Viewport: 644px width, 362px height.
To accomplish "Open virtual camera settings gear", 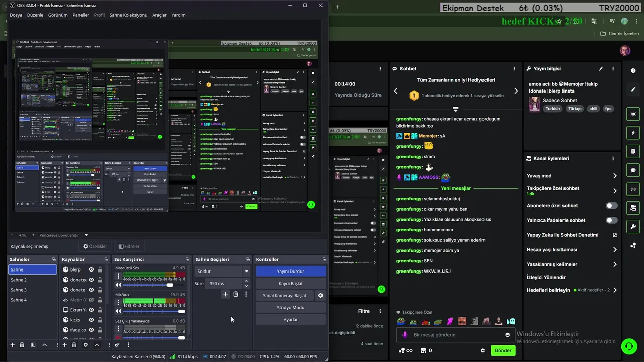I will tap(320, 295).
